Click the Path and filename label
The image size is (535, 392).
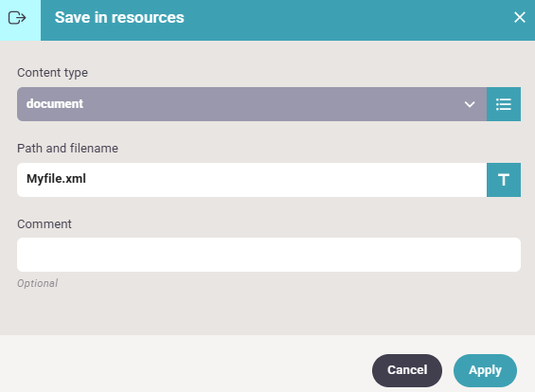click(x=67, y=149)
